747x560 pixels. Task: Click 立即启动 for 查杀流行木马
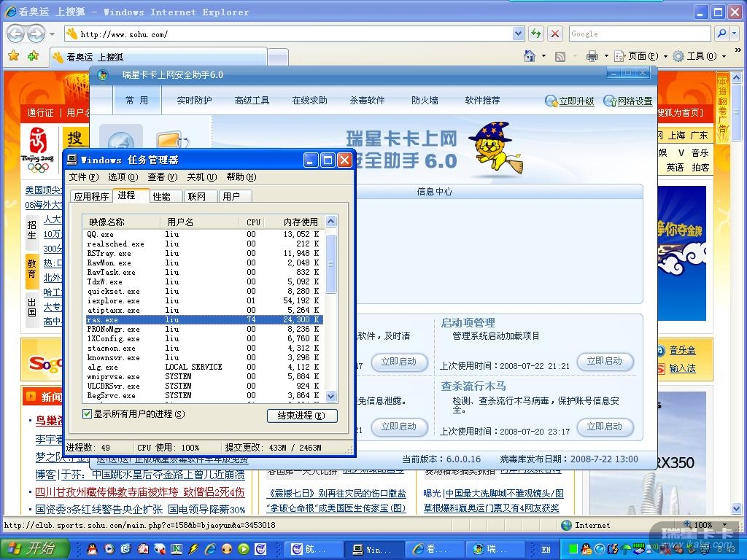605,427
